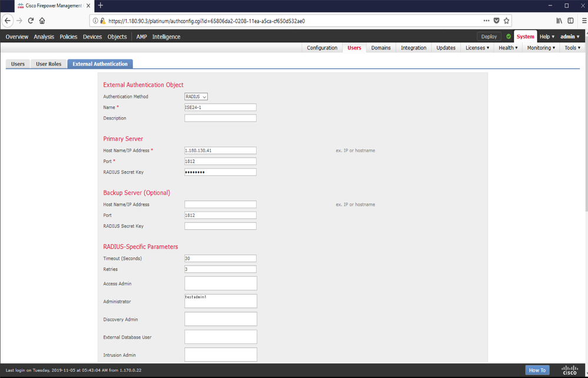The width and height of the screenshot is (588, 378).
Task: Edit the Timeout (Seconds) field
Action: (x=220, y=258)
